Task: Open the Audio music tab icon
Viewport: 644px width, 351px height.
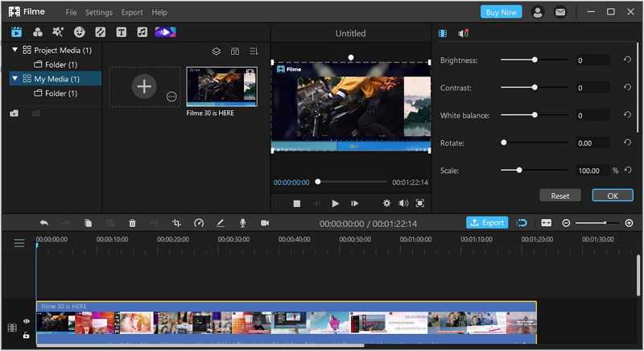Action: pos(142,32)
